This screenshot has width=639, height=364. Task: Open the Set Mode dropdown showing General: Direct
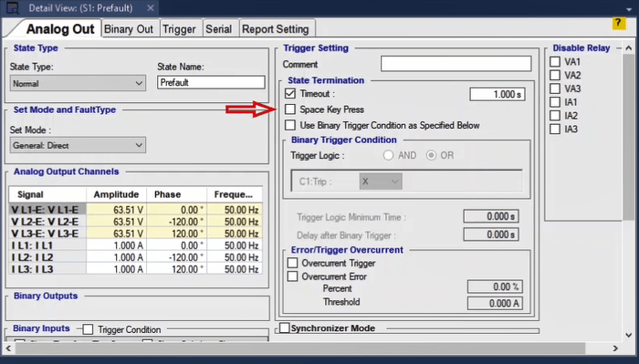(x=78, y=145)
